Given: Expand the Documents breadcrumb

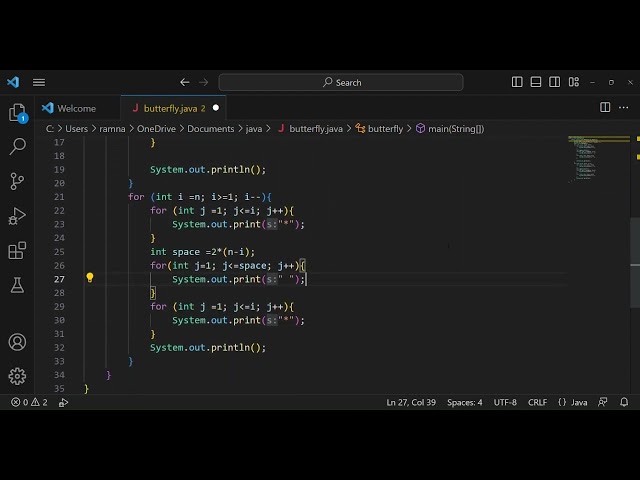Looking at the screenshot, I should pyautogui.click(x=211, y=129).
